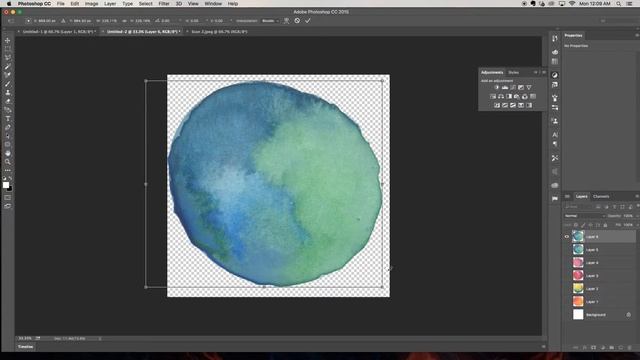Select the Eraser tool
This screenshot has width=640, height=360.
click(x=8, y=101)
